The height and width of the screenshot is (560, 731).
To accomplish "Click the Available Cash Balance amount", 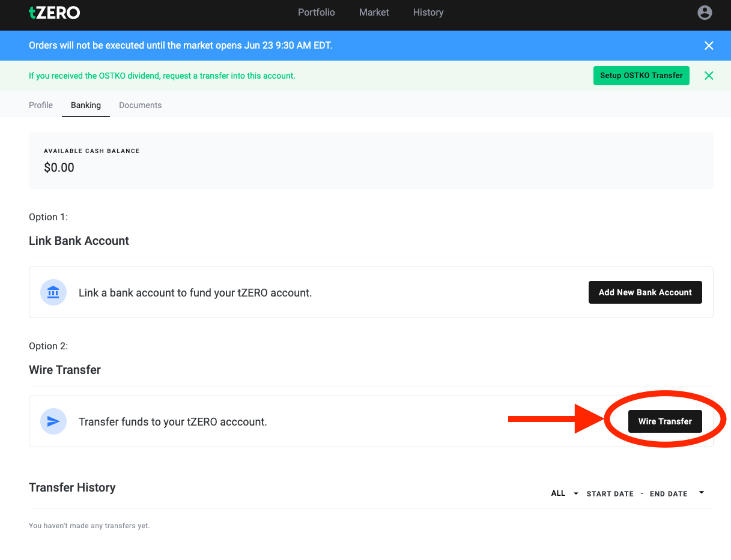I will (x=59, y=167).
